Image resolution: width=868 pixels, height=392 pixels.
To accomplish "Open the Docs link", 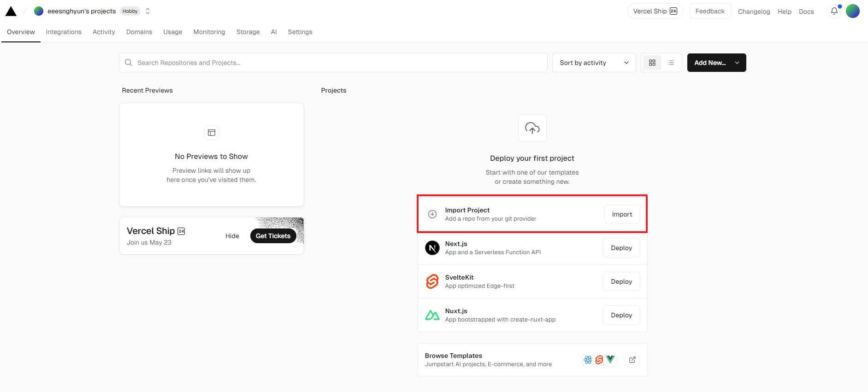I will point(806,12).
